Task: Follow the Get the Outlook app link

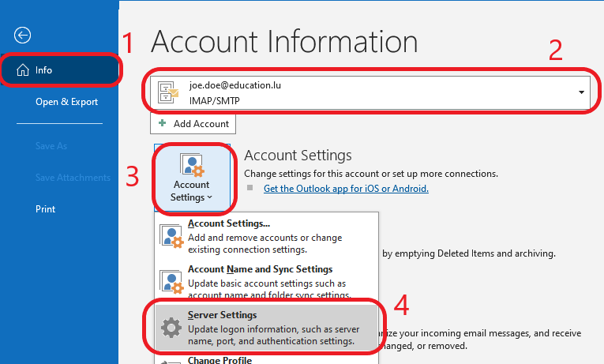Action: pos(346,189)
